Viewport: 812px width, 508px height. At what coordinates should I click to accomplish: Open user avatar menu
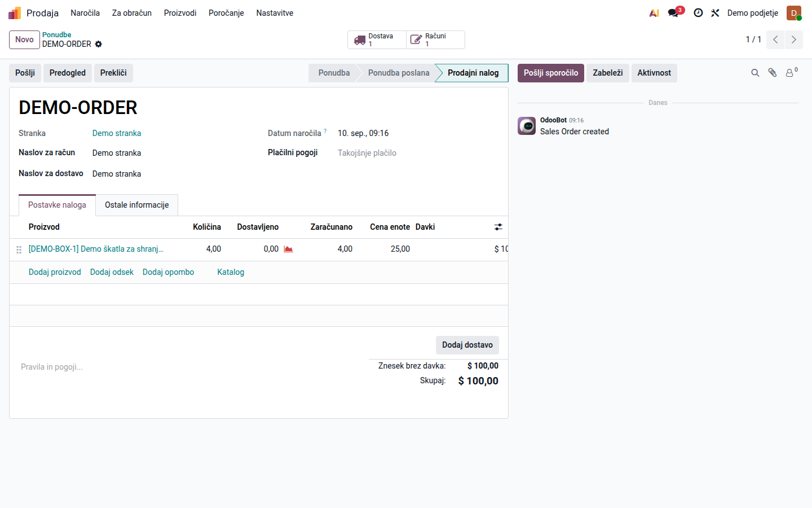pos(794,13)
